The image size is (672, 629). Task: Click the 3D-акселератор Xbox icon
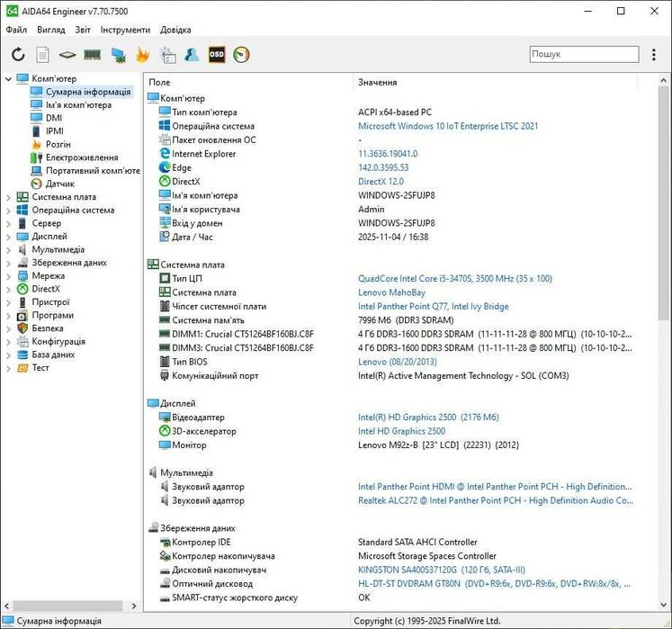pyautogui.click(x=165, y=430)
